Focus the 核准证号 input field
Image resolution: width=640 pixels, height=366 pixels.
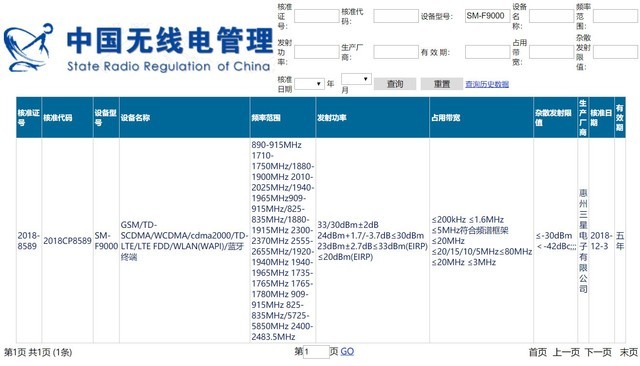pyautogui.click(x=316, y=16)
